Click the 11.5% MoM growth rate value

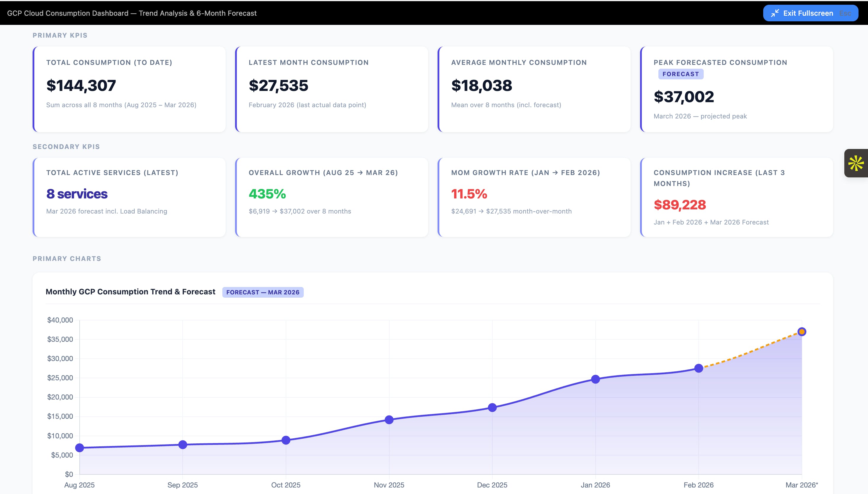pos(469,194)
